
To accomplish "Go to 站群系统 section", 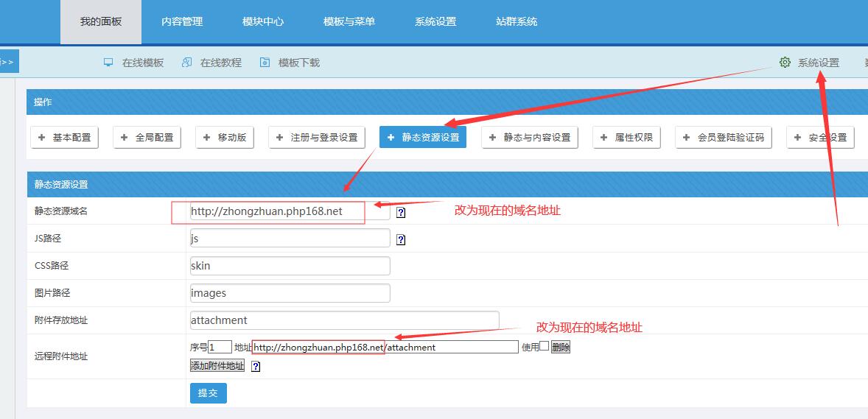I will pos(517,21).
